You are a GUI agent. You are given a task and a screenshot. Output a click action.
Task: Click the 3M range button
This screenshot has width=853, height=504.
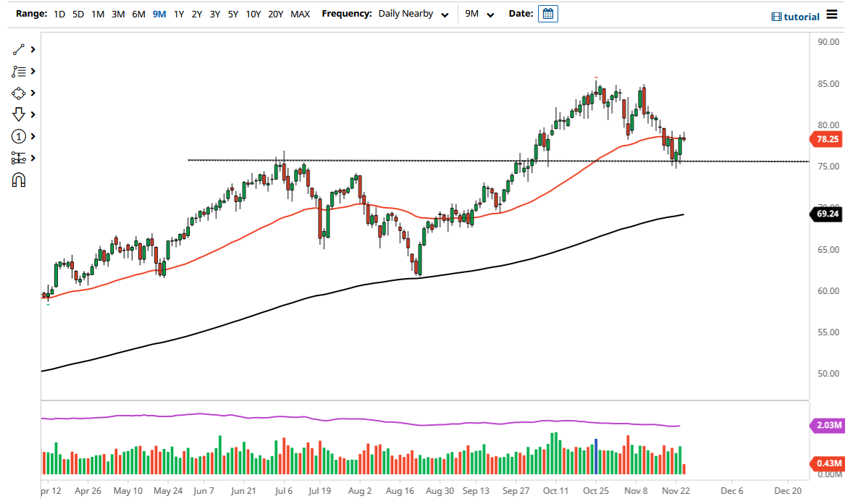(x=118, y=14)
